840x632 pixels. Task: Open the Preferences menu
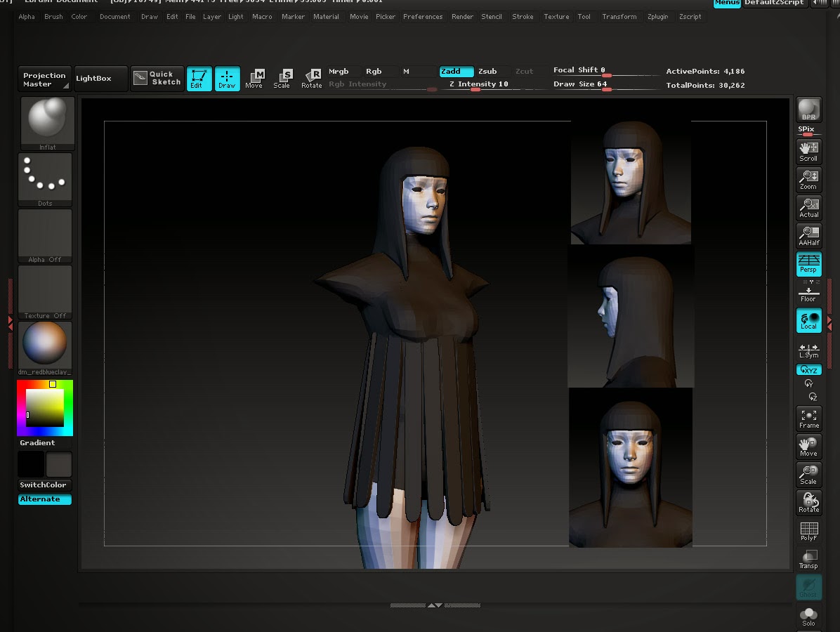click(424, 17)
